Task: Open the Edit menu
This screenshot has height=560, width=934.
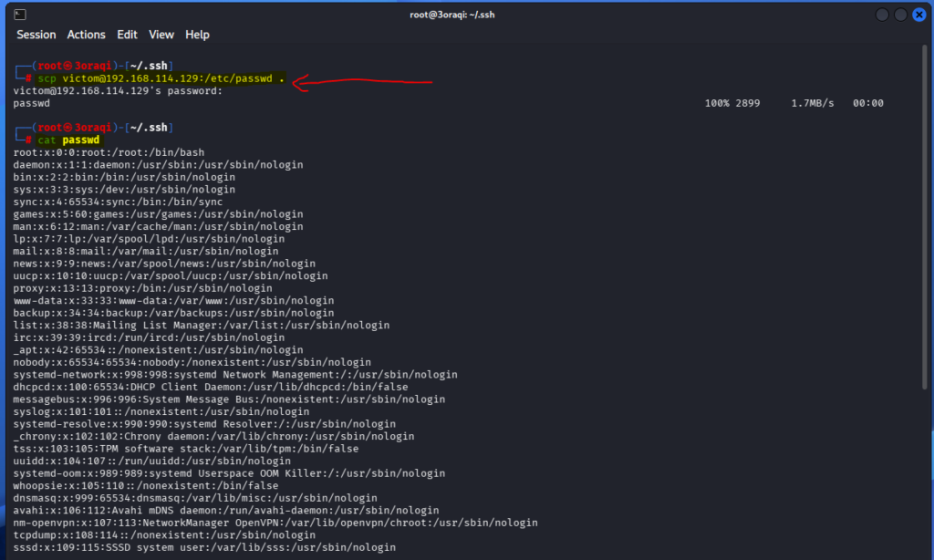Action: (x=127, y=35)
